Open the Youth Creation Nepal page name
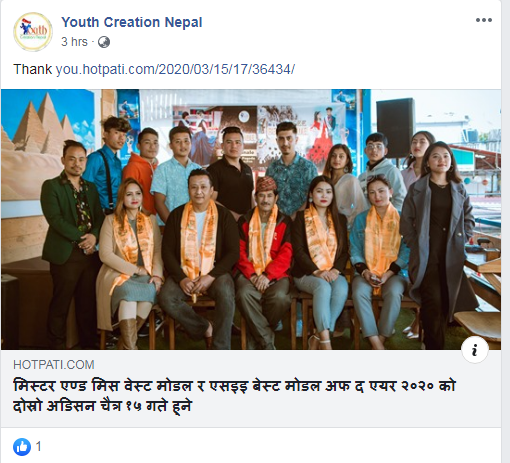This screenshot has width=510, height=463. pos(132,22)
